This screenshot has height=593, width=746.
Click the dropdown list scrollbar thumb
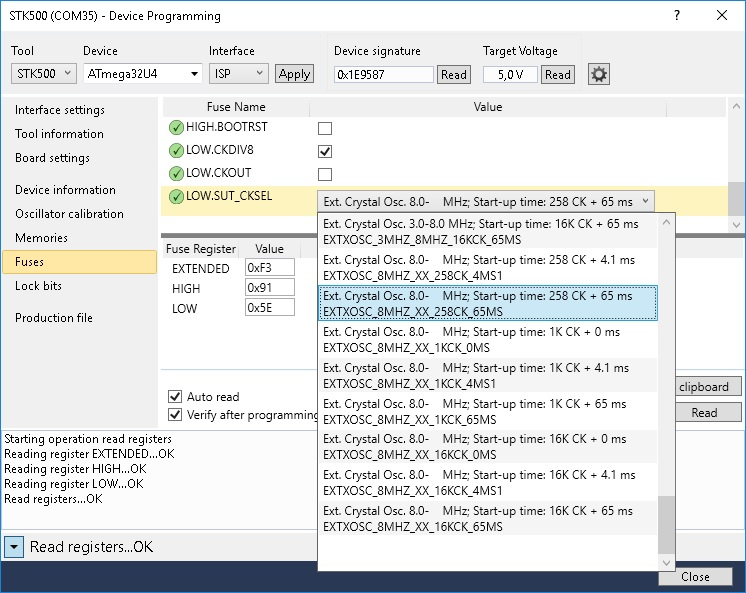point(666,525)
